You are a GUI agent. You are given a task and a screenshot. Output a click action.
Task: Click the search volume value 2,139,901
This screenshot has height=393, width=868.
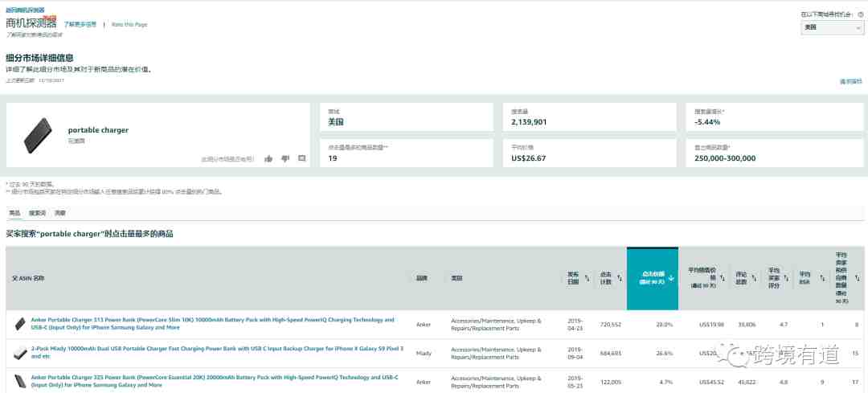tap(529, 122)
